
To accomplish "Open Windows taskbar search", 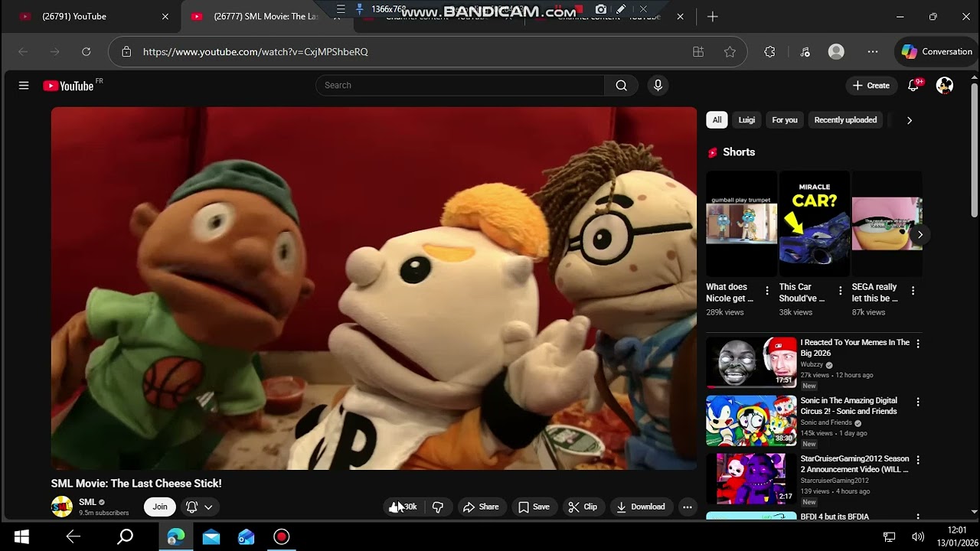I will click(x=125, y=536).
